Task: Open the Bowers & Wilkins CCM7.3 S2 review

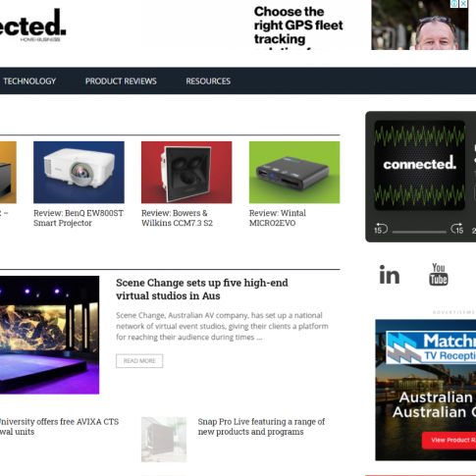Action: pos(177,218)
